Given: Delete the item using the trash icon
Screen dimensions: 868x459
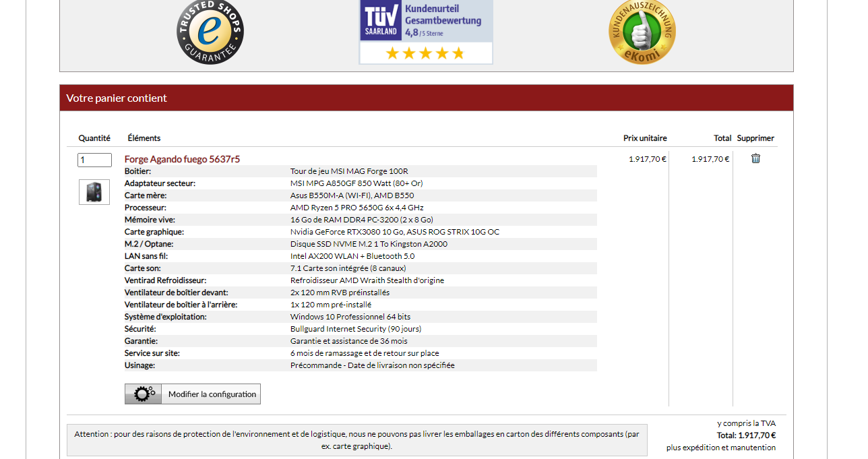Looking at the screenshot, I should pyautogui.click(x=755, y=158).
